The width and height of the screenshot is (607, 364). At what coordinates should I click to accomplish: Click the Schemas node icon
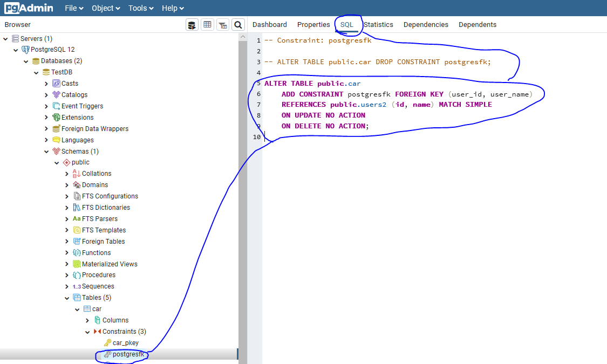56,151
